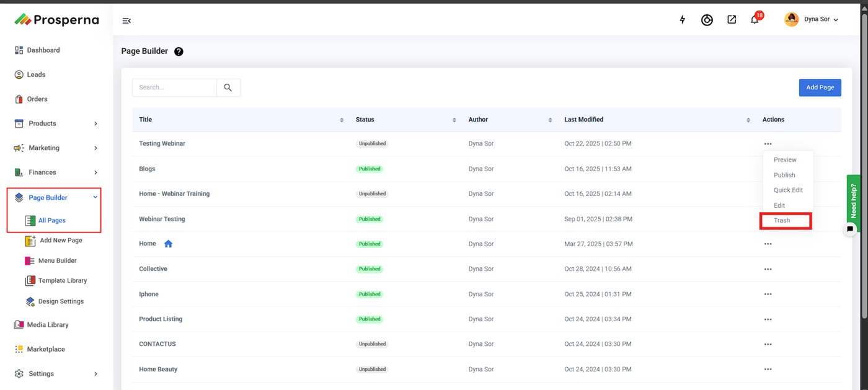Select Publish from the actions menu
The width and height of the screenshot is (868, 390).
coord(784,175)
